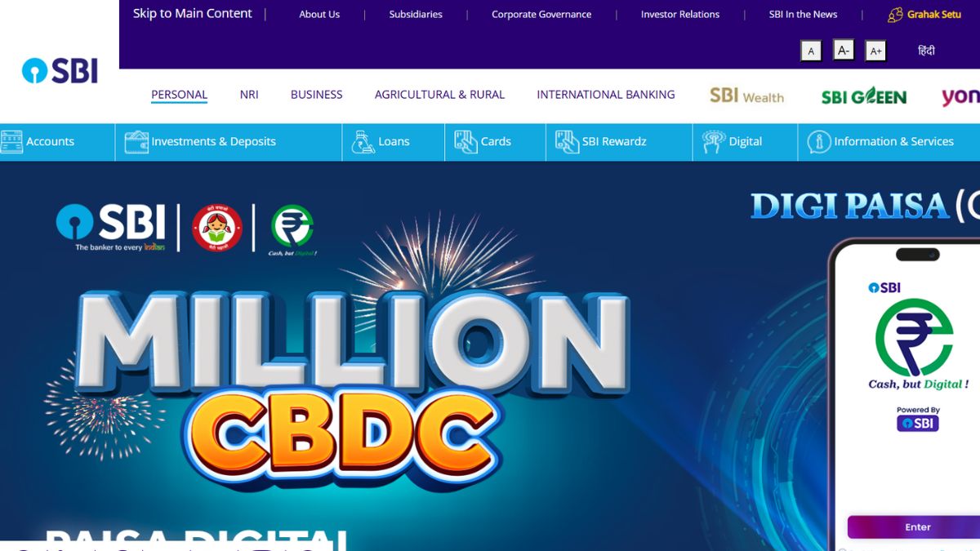Image resolution: width=980 pixels, height=551 pixels.
Task: Click the Digital touch icon
Action: pos(714,142)
